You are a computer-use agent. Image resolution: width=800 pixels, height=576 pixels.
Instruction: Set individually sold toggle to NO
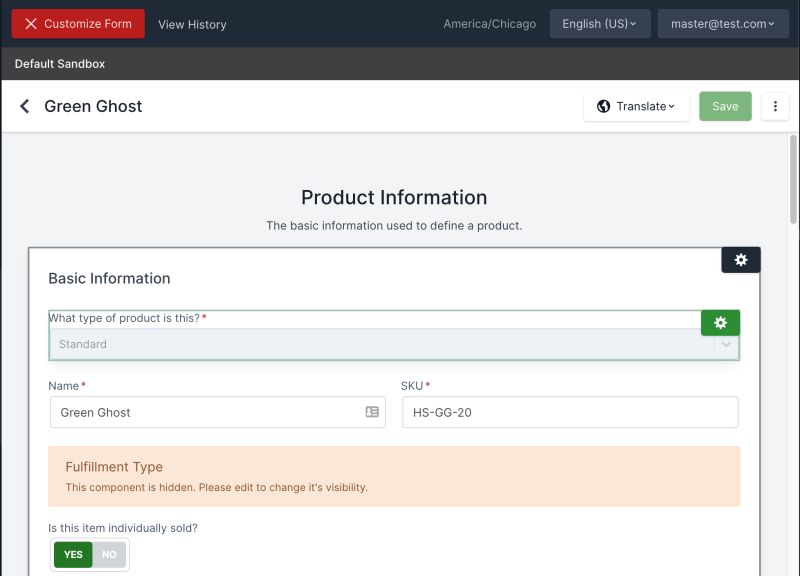(108, 554)
